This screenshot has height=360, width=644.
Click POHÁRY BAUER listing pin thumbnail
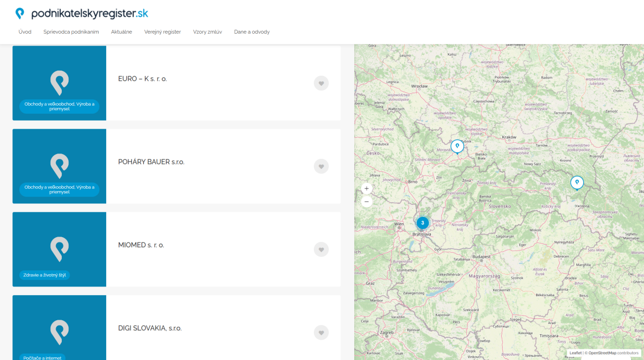click(x=59, y=166)
